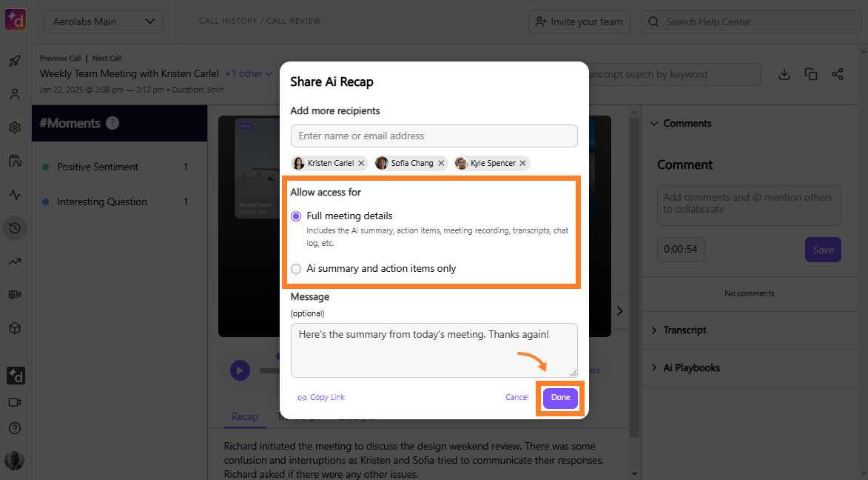Click the share call icon

838,74
